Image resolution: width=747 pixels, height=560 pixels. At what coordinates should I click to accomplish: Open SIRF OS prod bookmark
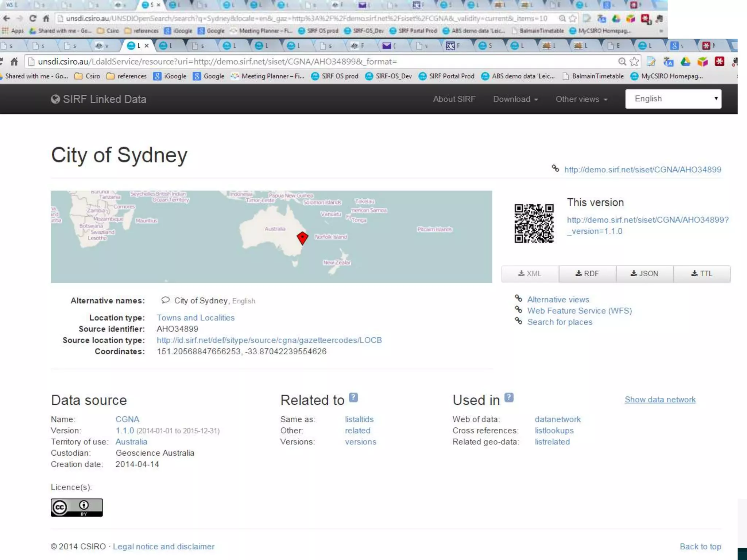[x=335, y=76]
